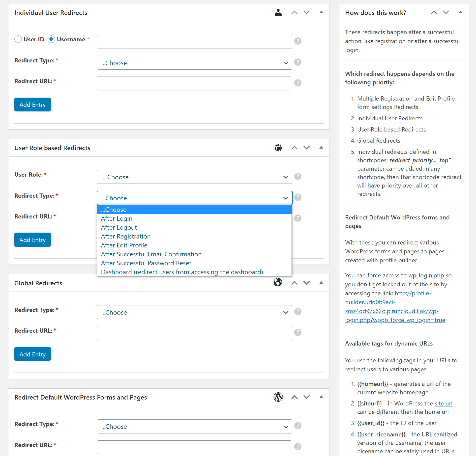Select After Registration option

pyautogui.click(x=194, y=236)
